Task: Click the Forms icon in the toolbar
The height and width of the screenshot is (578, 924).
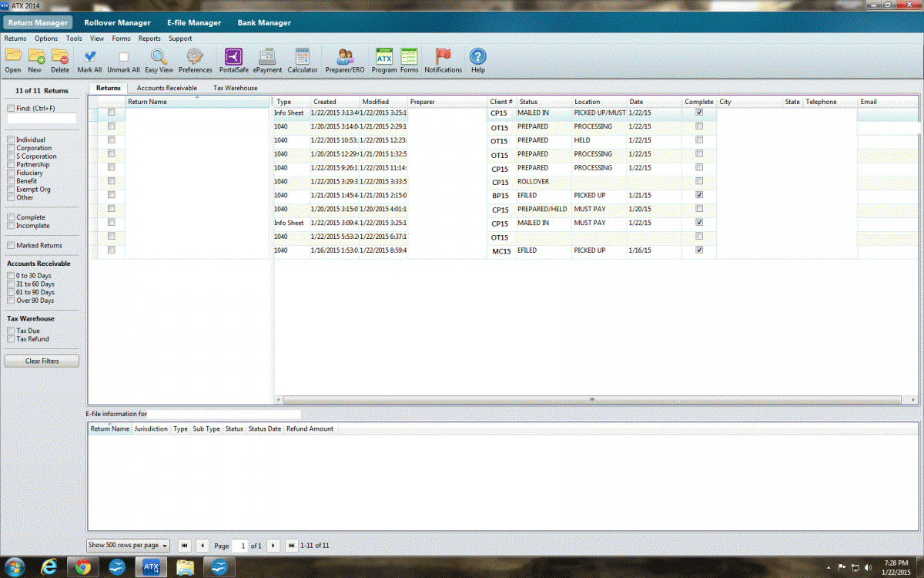Action: pos(409,55)
